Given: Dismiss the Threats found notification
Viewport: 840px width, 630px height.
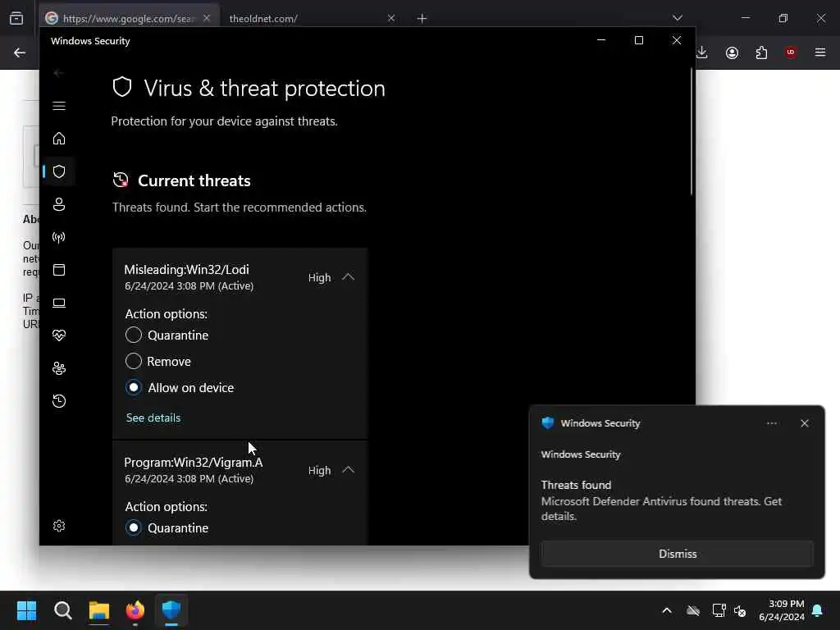Looking at the screenshot, I should pyautogui.click(x=677, y=554).
